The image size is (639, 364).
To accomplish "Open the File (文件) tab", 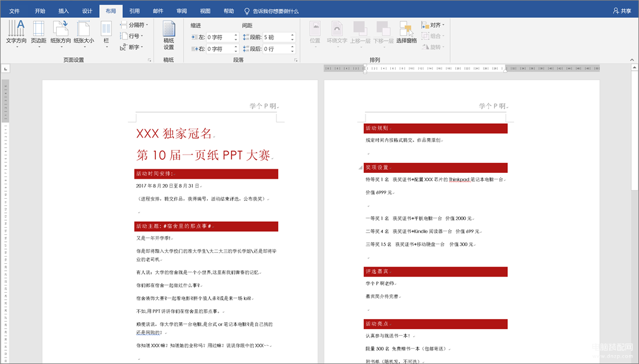I will [x=14, y=11].
